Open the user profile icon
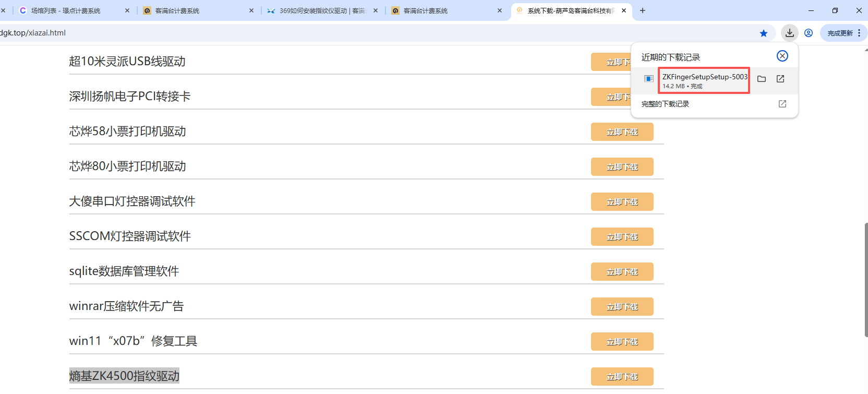The image size is (868, 394). tap(809, 33)
